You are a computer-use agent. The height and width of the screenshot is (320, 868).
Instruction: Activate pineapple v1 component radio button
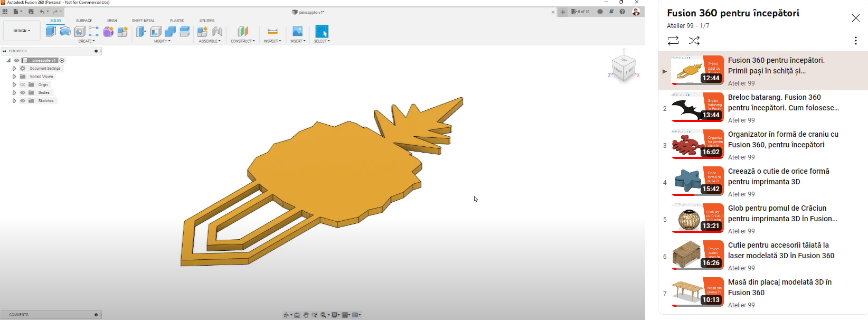62,60
